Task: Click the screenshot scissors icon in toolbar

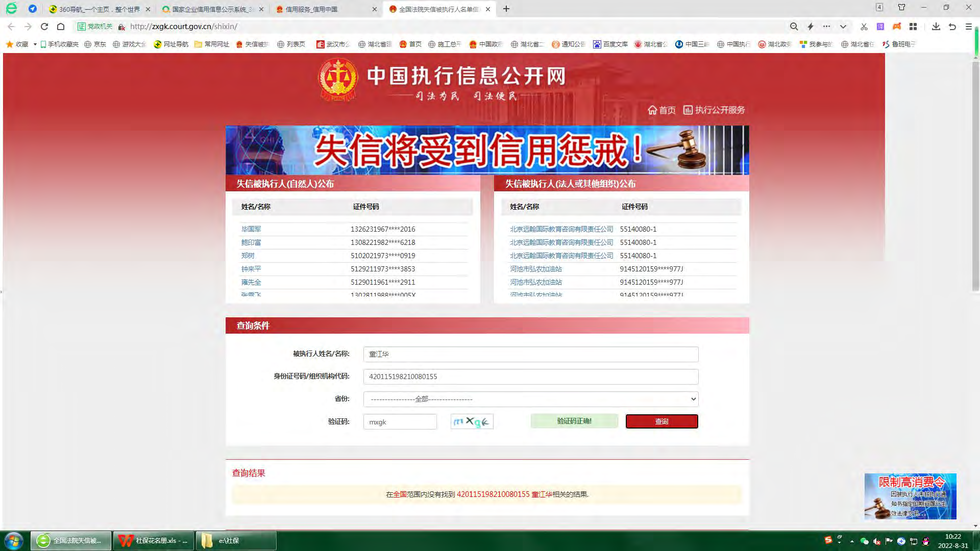Action: pyautogui.click(x=864, y=27)
